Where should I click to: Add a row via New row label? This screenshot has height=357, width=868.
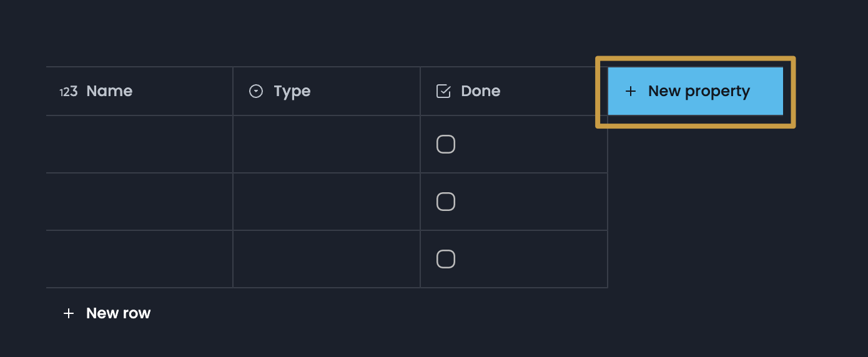click(118, 313)
